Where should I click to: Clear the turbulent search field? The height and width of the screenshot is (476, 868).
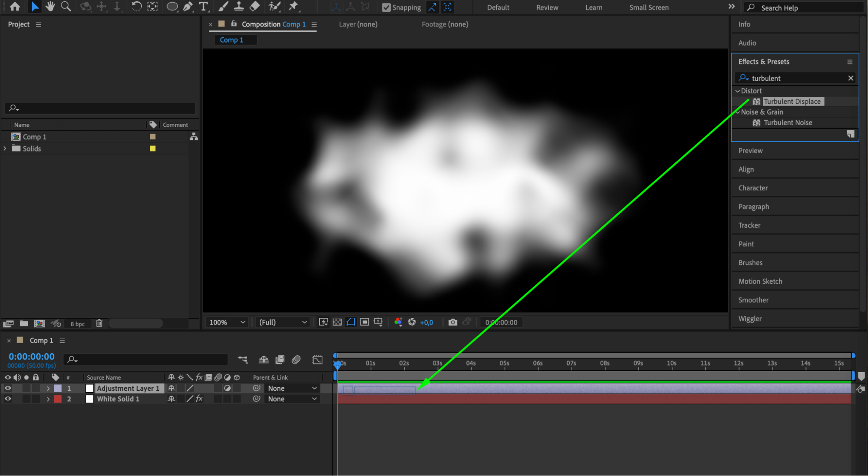pos(850,78)
